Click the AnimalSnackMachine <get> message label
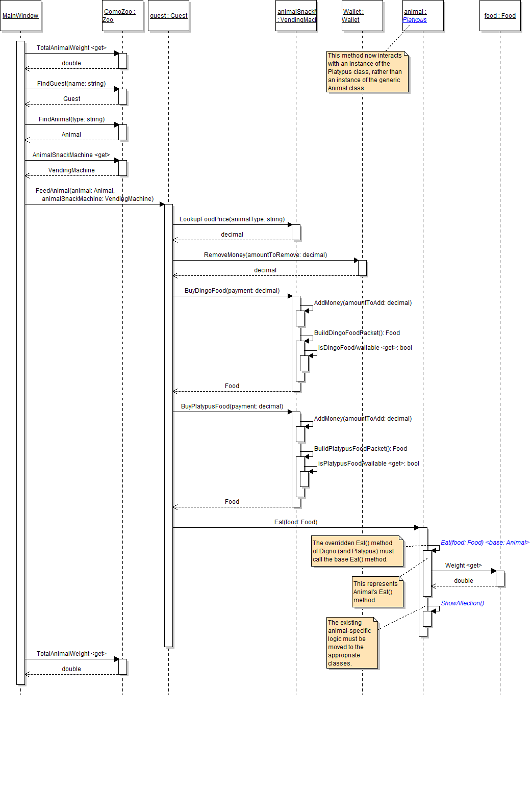Viewport: 532px width, 794px height. pyautogui.click(x=71, y=155)
